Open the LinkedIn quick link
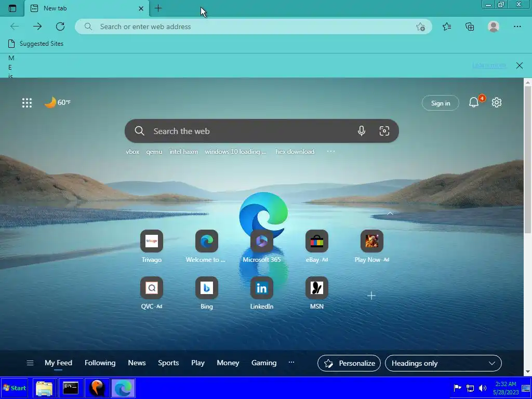 tap(262, 293)
